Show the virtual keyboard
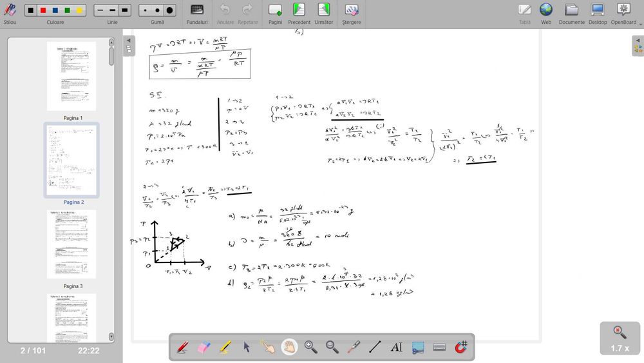 point(439,348)
